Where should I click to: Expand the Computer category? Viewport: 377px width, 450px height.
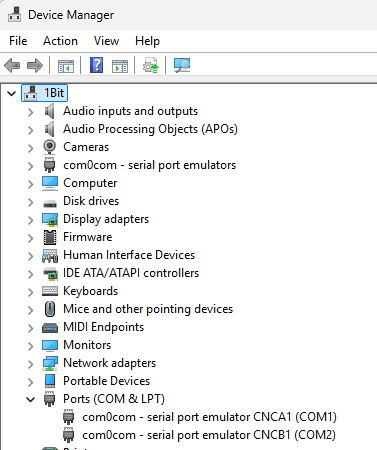click(31, 184)
